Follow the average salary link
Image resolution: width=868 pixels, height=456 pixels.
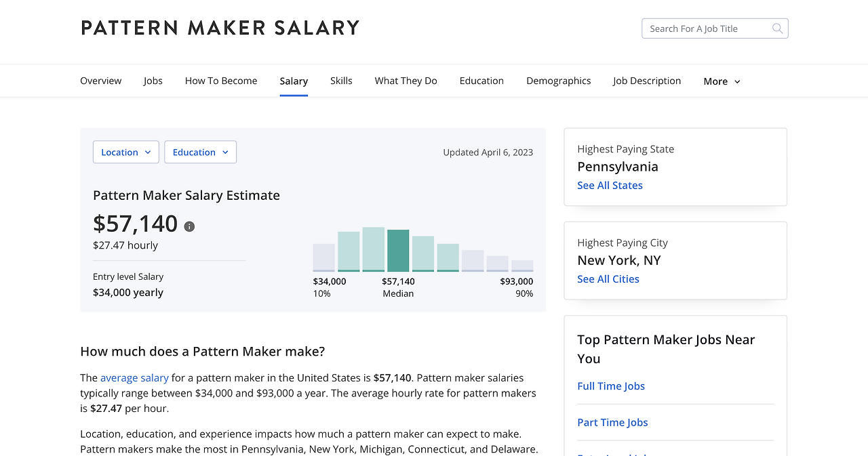coord(134,377)
